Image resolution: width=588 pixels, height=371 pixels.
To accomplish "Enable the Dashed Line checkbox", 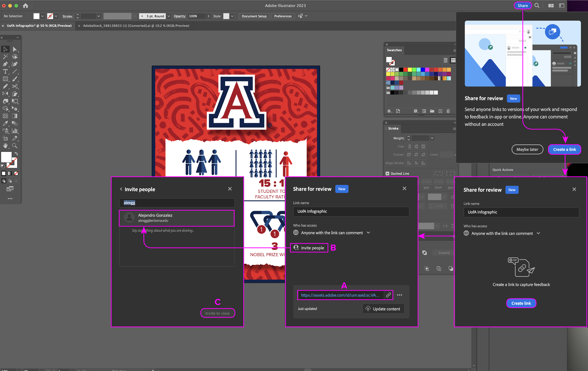I will pos(387,173).
